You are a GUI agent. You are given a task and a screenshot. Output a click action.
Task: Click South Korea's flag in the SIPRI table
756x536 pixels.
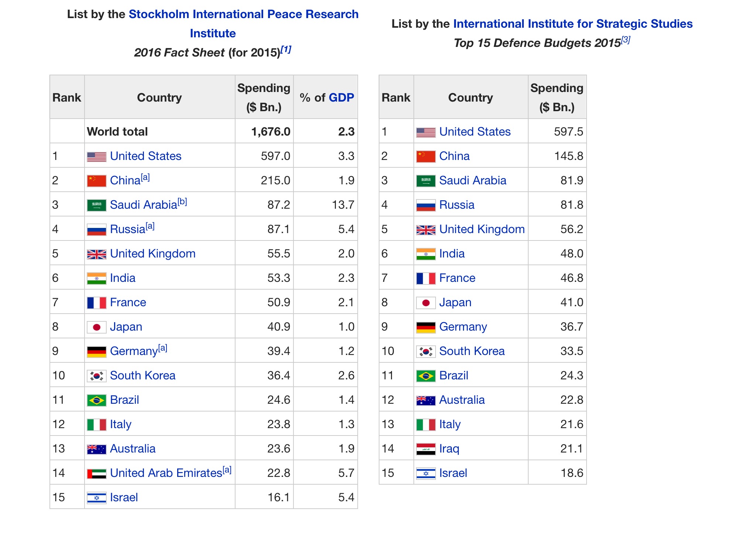97,376
